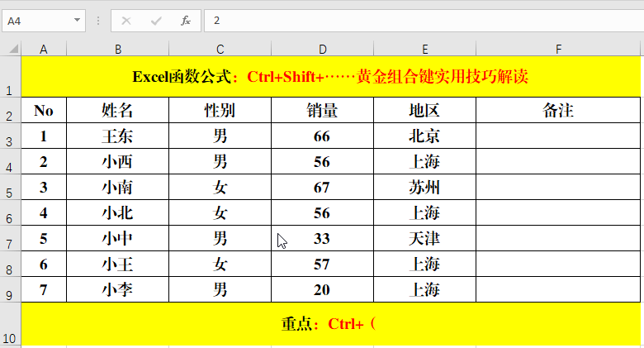644x348 pixels.
Task: Select column B header
Action: point(118,50)
